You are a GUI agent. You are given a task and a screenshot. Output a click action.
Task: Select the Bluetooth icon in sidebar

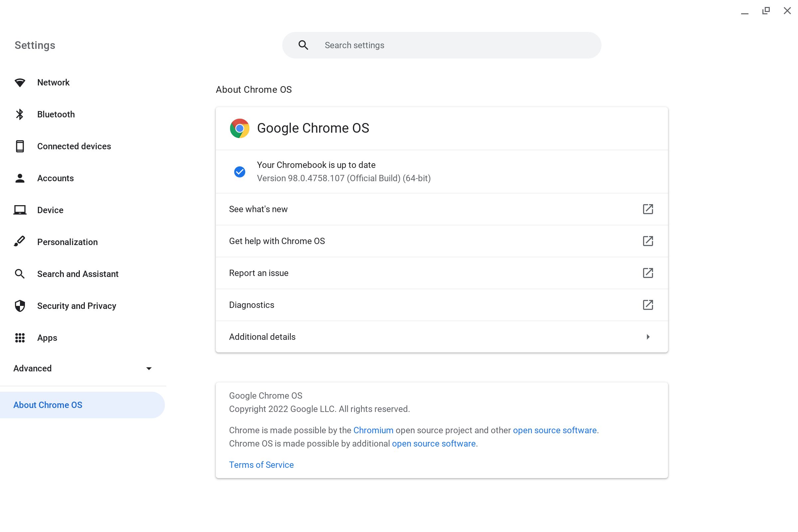click(x=20, y=114)
